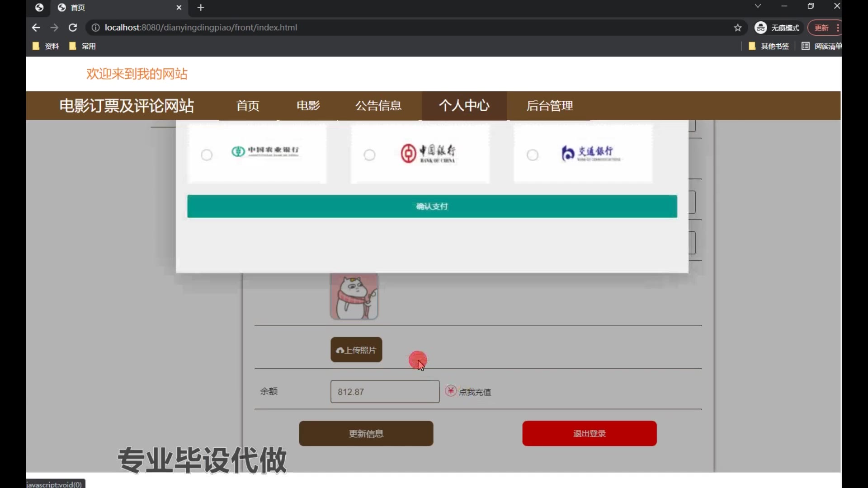Bookmark this page with star icon
Viewport: 868px width, 488px height.
738,28
